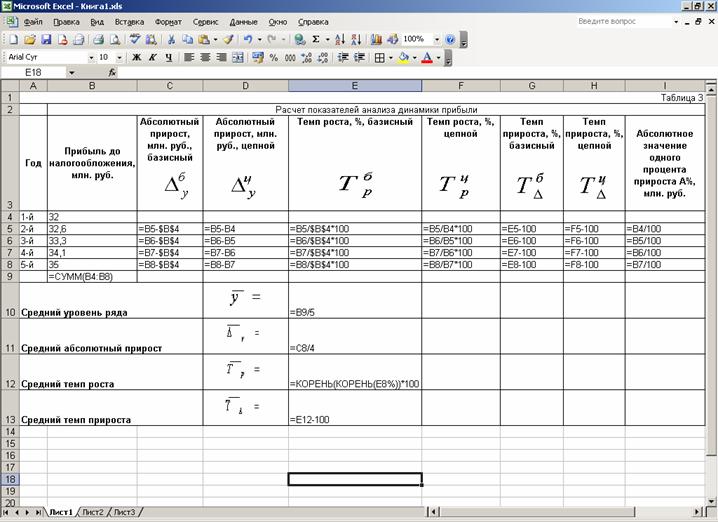Viewport: 718px width, 522px height.
Task: Expand the borders dropdown arrow
Action: (x=391, y=57)
